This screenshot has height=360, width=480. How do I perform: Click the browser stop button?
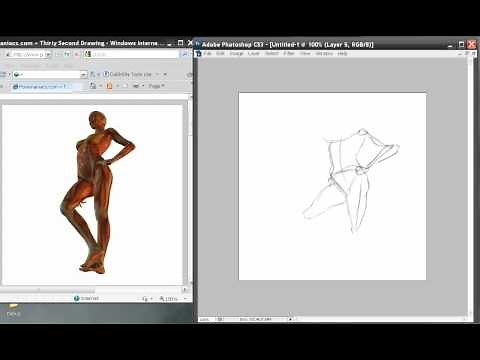77,54
